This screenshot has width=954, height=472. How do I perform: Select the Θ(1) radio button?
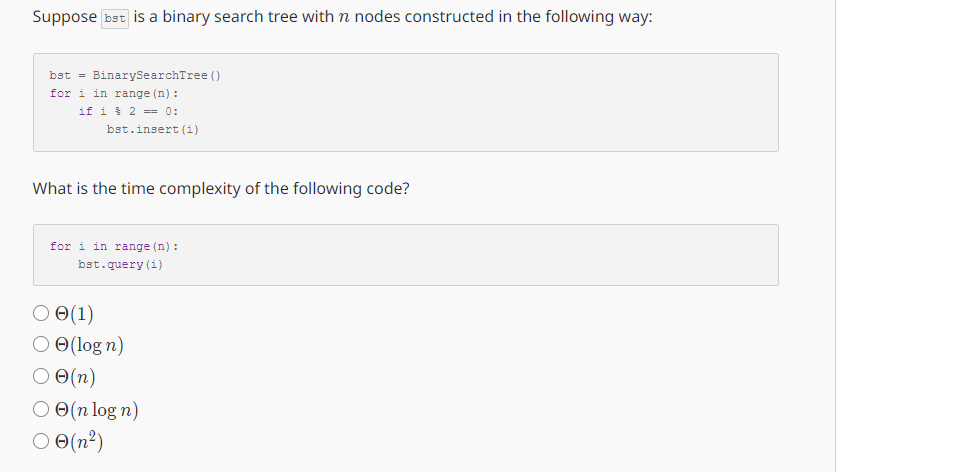tap(41, 313)
